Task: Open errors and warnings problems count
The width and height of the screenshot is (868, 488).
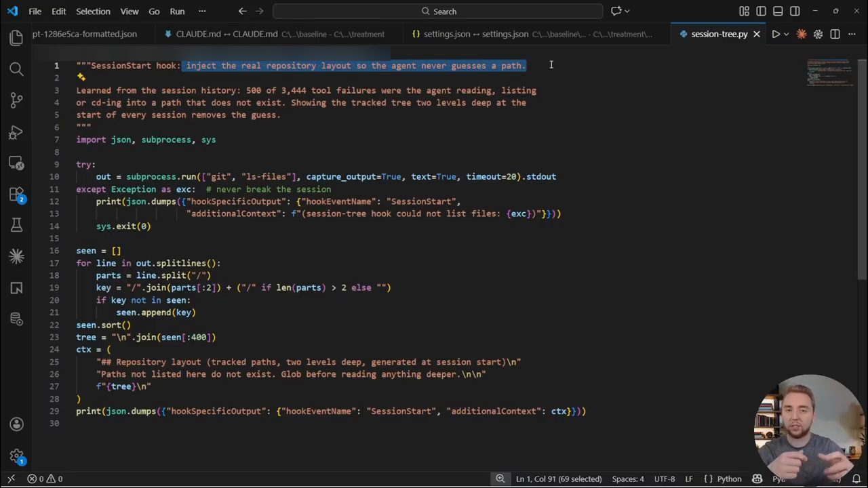Action: tap(45, 479)
